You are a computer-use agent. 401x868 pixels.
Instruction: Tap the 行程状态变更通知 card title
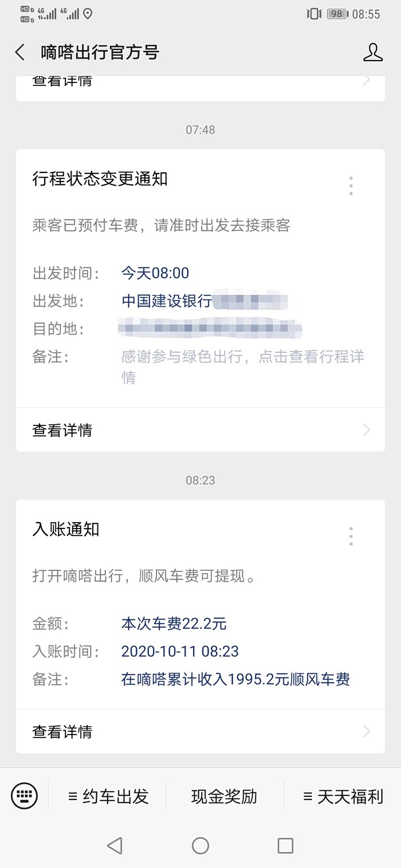tap(100, 179)
